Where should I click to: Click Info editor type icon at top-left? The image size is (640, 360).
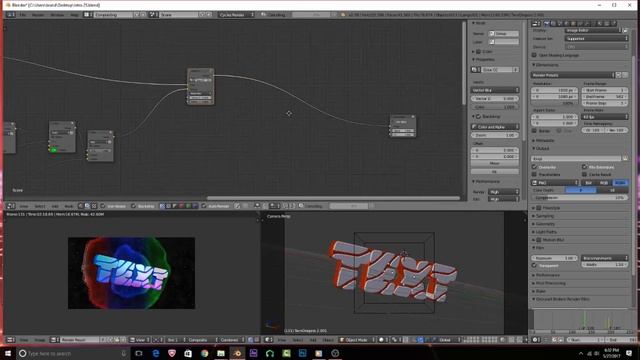(10, 15)
